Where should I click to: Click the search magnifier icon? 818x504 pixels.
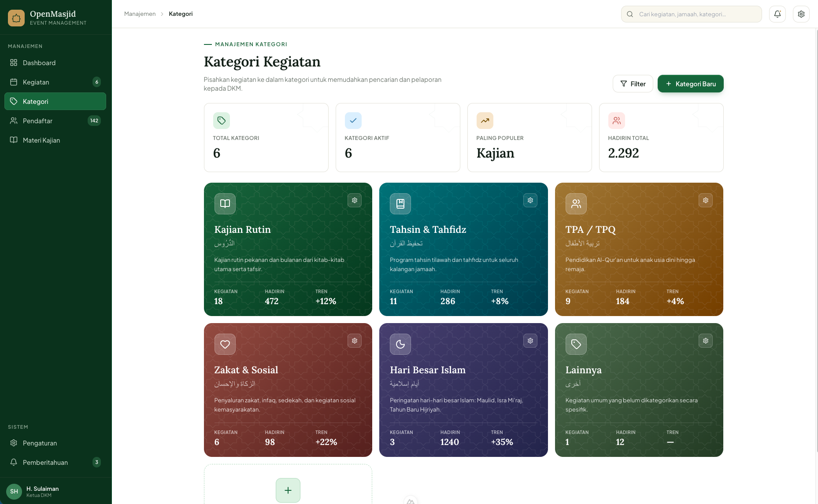click(x=630, y=14)
